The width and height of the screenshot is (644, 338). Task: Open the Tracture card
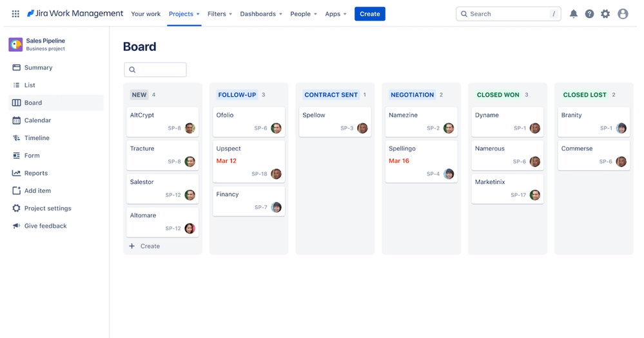tap(162, 155)
